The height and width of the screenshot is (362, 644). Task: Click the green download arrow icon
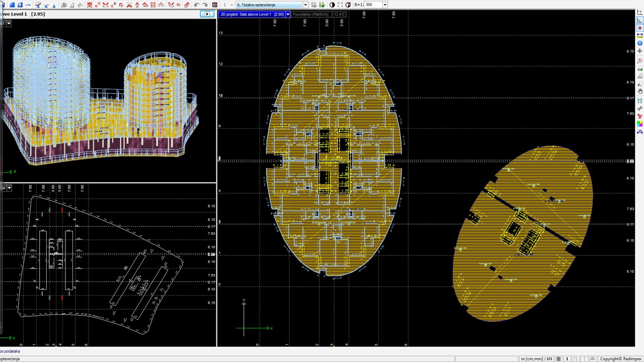(x=323, y=5)
